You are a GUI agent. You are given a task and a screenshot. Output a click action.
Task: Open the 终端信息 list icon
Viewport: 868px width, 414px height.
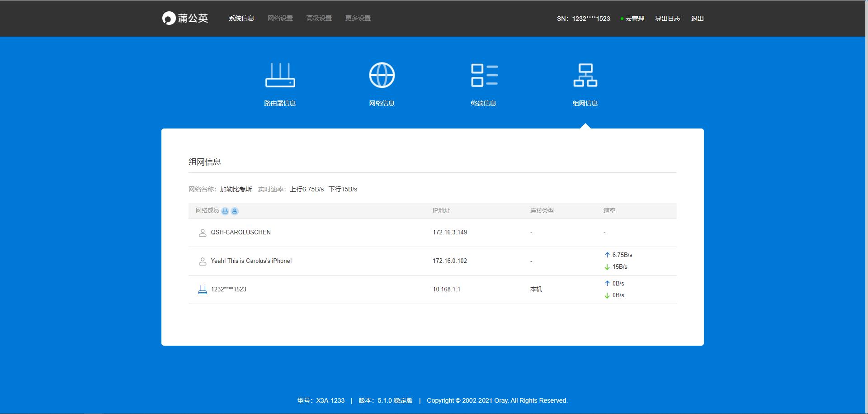coord(484,76)
